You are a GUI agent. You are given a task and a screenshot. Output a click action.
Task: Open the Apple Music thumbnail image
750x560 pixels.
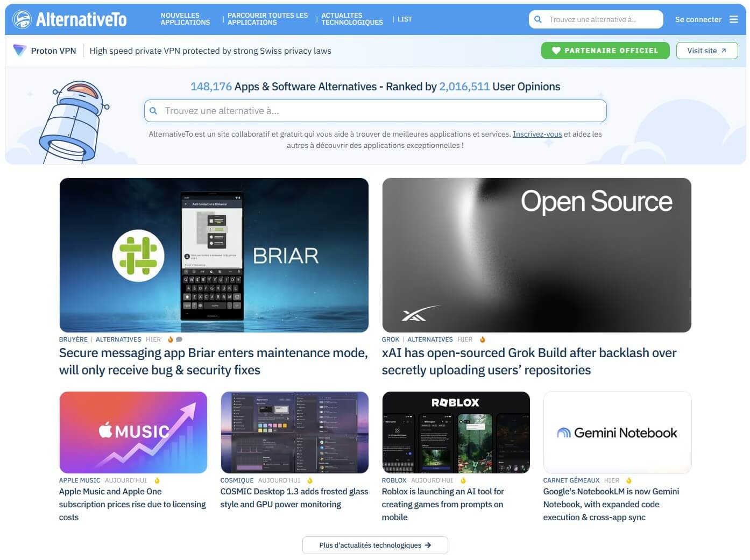click(133, 433)
